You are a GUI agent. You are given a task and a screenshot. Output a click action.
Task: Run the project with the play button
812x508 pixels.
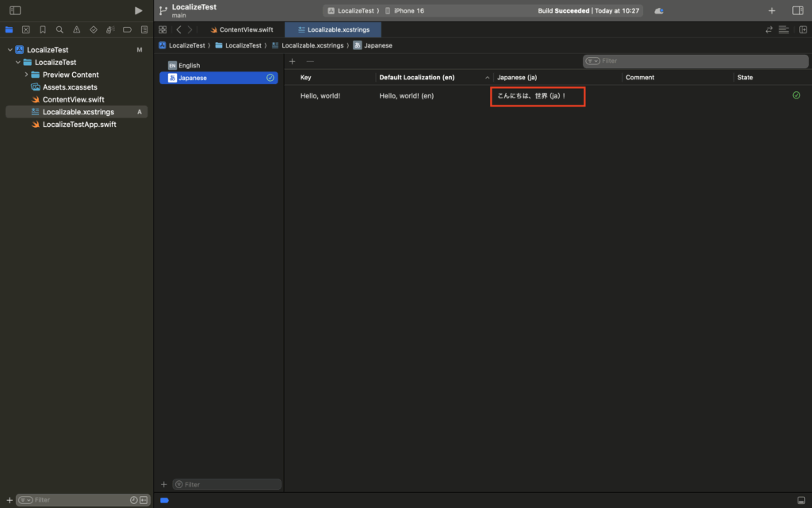tap(138, 10)
